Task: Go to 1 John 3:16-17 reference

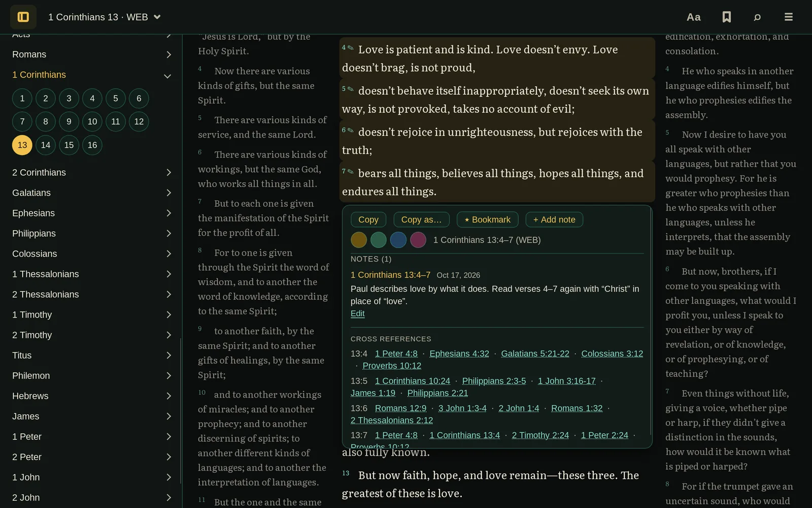Action: [x=566, y=381]
